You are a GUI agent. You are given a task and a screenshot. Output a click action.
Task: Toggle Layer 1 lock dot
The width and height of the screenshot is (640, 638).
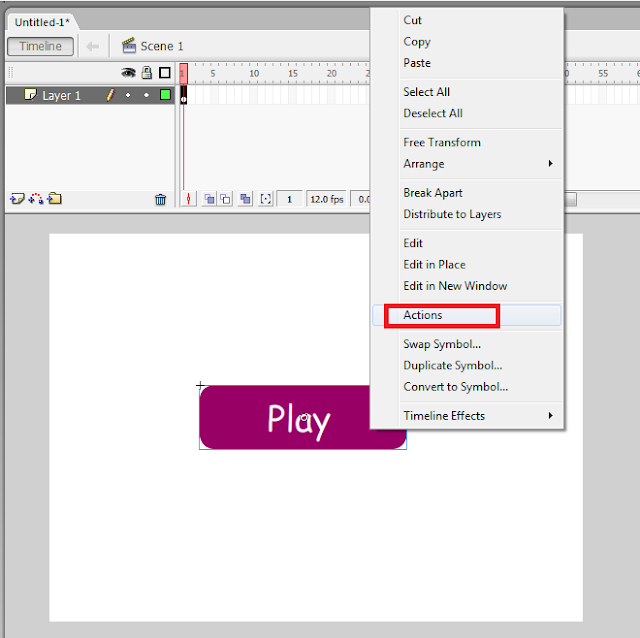point(146,95)
